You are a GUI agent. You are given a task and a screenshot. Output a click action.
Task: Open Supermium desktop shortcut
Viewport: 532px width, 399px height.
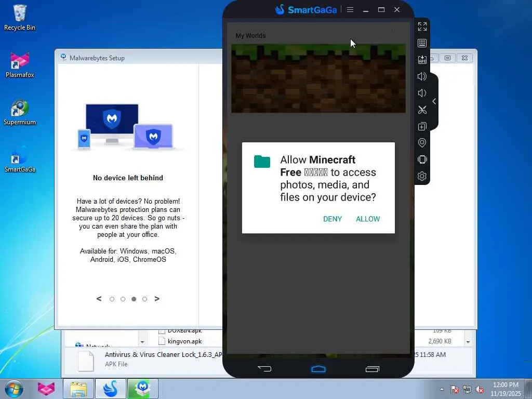(x=20, y=113)
